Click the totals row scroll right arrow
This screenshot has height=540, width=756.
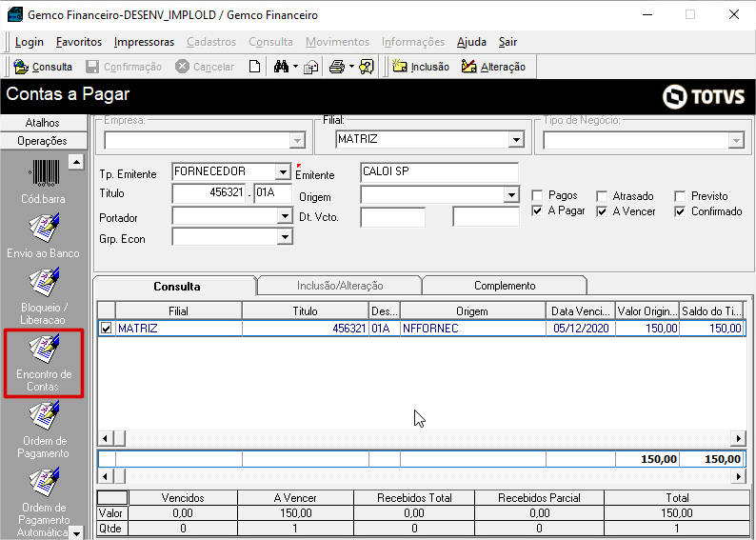tap(738, 476)
